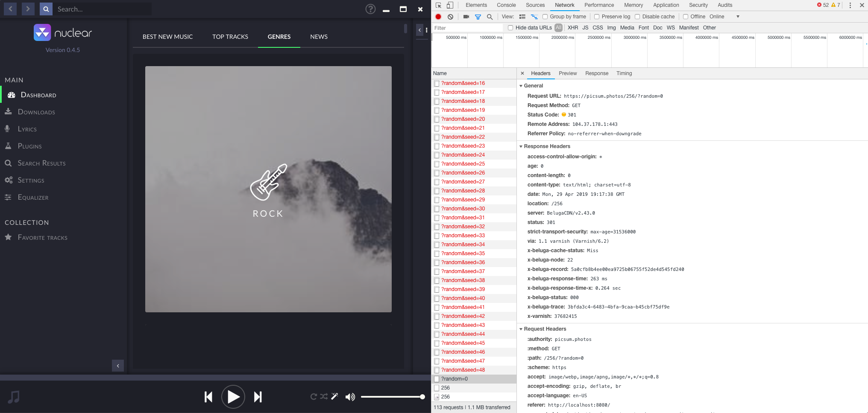The height and width of the screenshot is (413, 868).
Task: Open the network throttling dropdown next to Online
Action: click(x=738, y=16)
